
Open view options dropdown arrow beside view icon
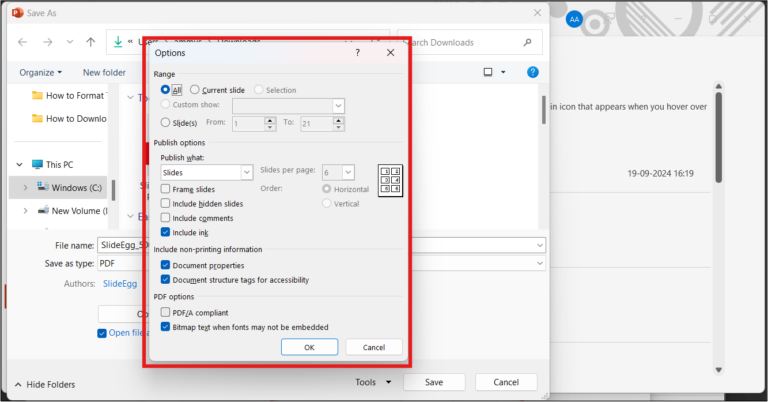pyautogui.click(x=503, y=72)
